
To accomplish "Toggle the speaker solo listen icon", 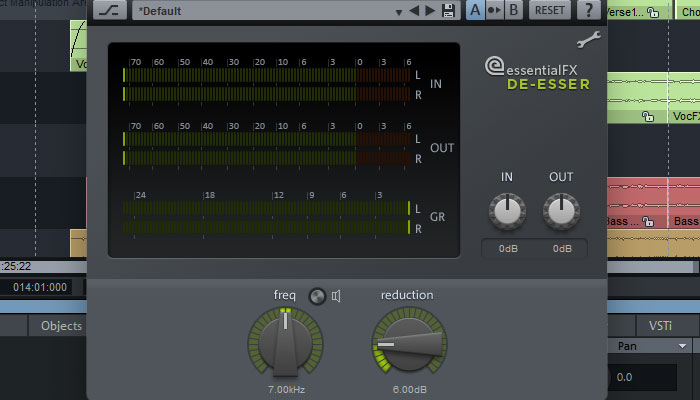I will [336, 296].
